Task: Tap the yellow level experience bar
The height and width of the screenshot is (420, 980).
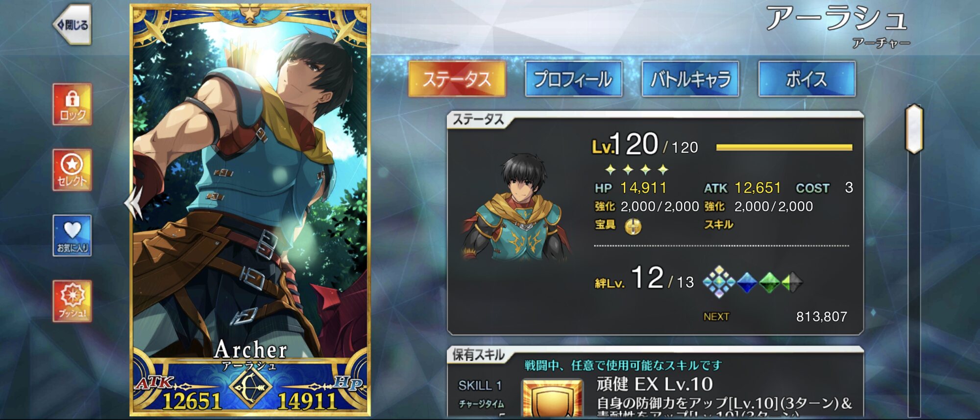Action: 784,147
